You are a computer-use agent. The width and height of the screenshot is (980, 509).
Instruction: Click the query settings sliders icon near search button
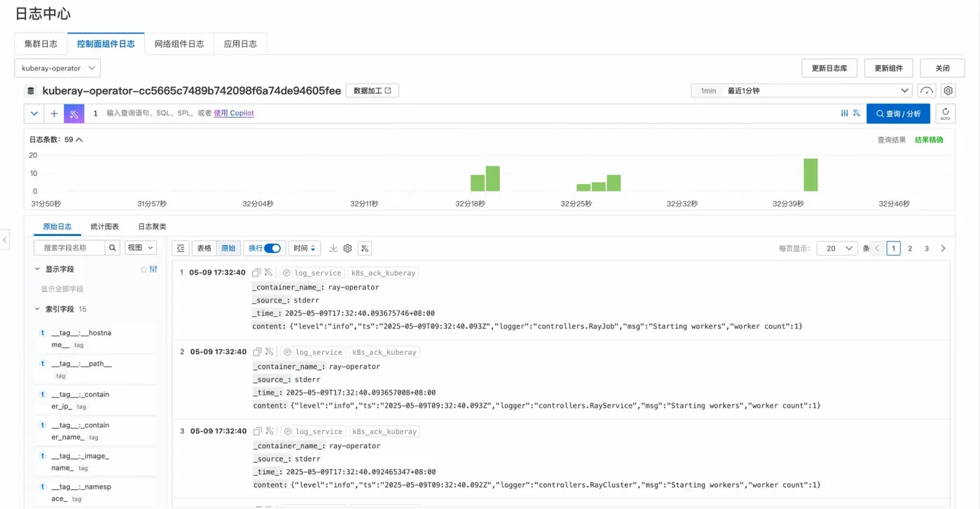844,113
